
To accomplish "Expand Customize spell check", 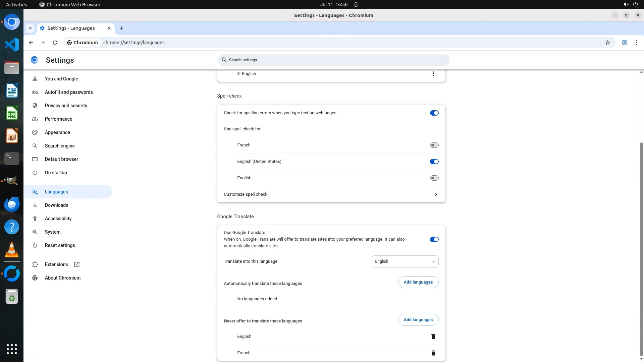I will 436,194.
